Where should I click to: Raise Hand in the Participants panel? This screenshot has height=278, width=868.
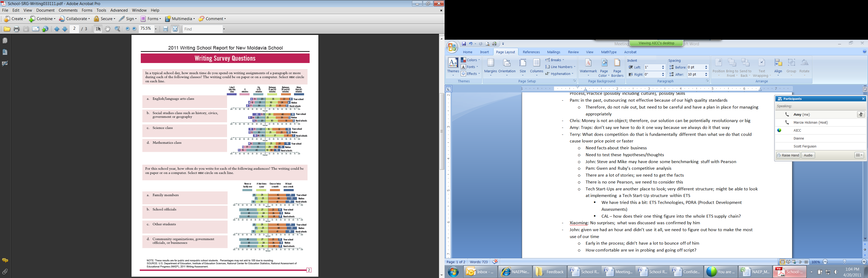pos(788,155)
